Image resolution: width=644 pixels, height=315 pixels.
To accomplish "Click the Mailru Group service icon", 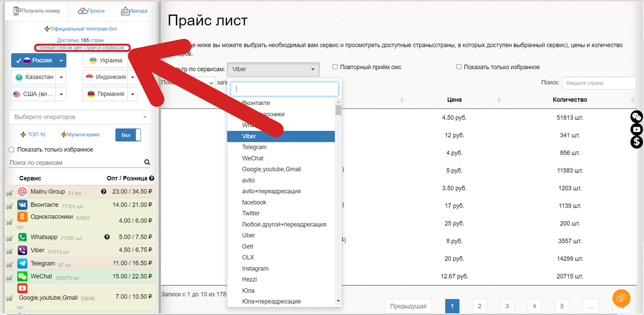I will click(22, 192).
